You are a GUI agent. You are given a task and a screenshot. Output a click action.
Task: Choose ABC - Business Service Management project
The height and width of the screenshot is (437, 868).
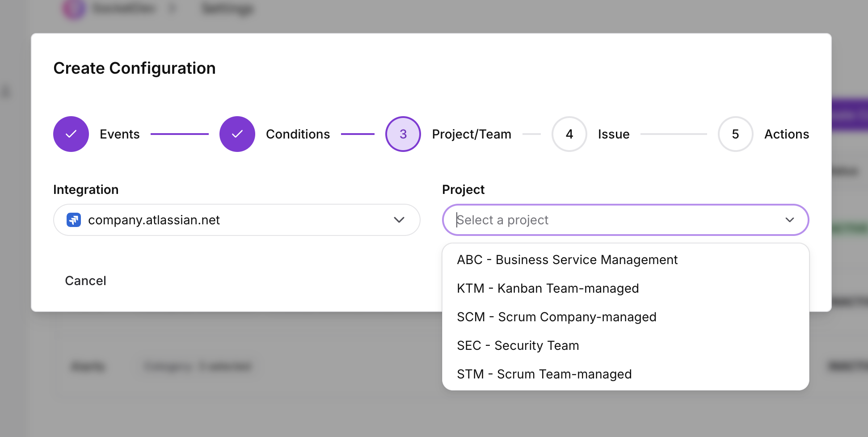[x=626, y=260]
